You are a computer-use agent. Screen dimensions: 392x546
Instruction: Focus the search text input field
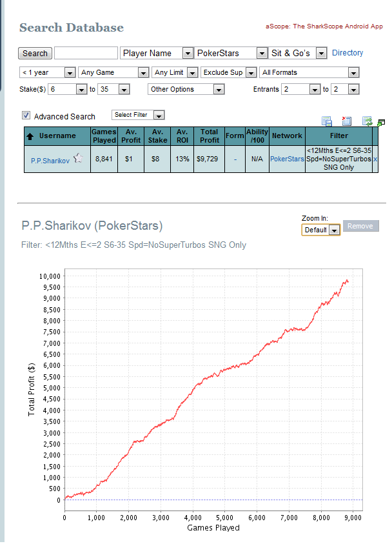pos(86,53)
